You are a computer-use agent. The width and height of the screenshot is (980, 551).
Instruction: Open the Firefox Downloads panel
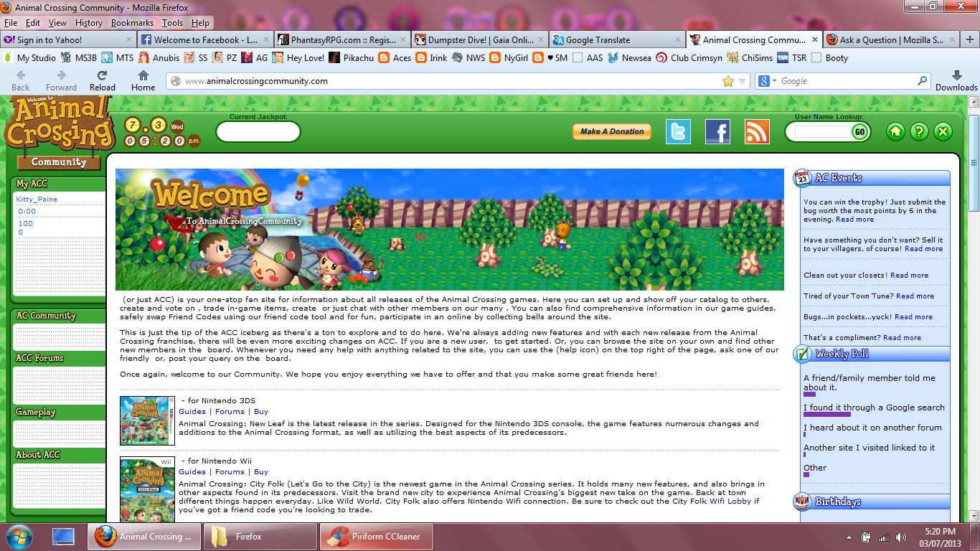point(956,80)
